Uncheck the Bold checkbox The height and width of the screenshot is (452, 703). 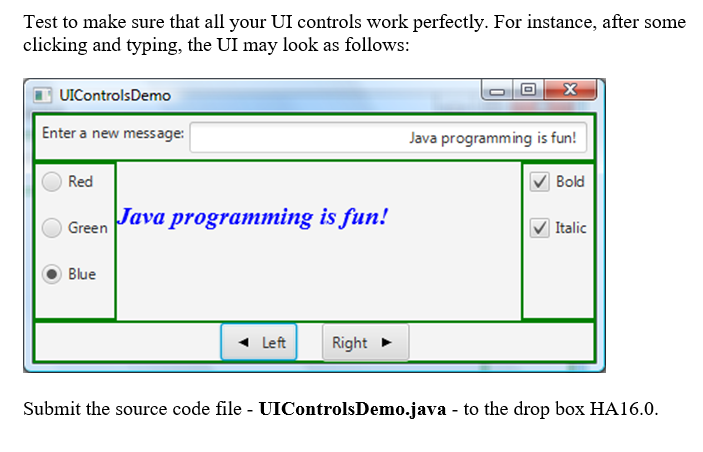coord(539,182)
